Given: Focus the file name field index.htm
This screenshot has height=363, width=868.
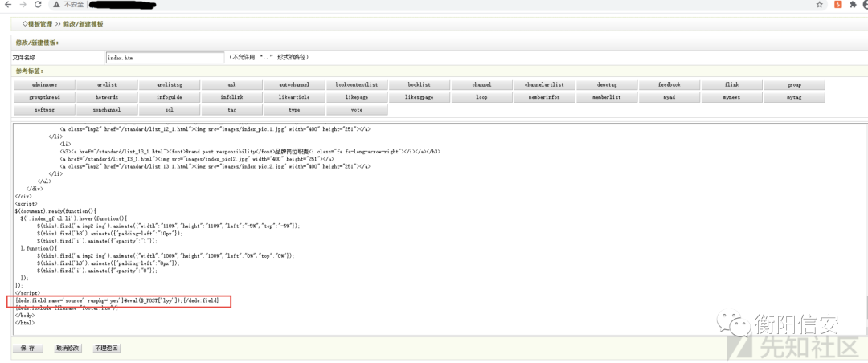Looking at the screenshot, I should (x=165, y=58).
